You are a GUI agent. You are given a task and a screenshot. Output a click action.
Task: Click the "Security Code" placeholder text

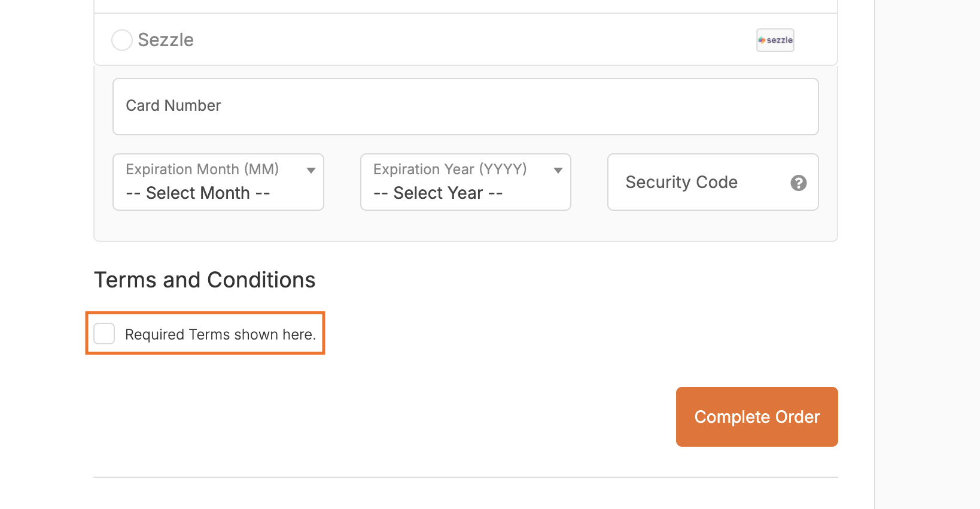681,182
